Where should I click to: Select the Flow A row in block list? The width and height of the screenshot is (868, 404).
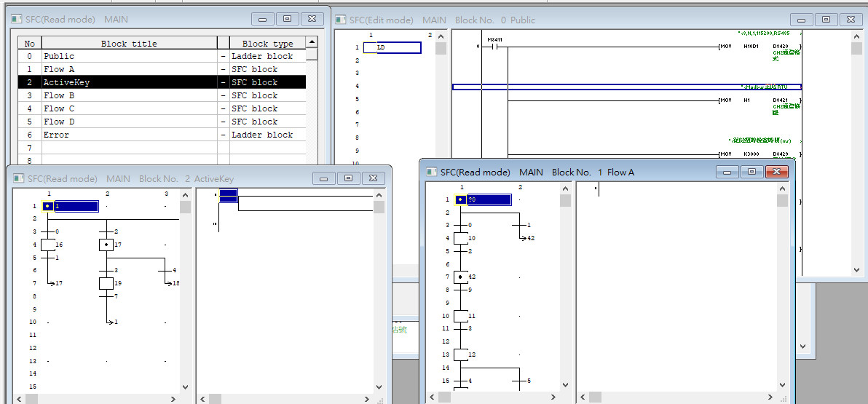[130, 69]
